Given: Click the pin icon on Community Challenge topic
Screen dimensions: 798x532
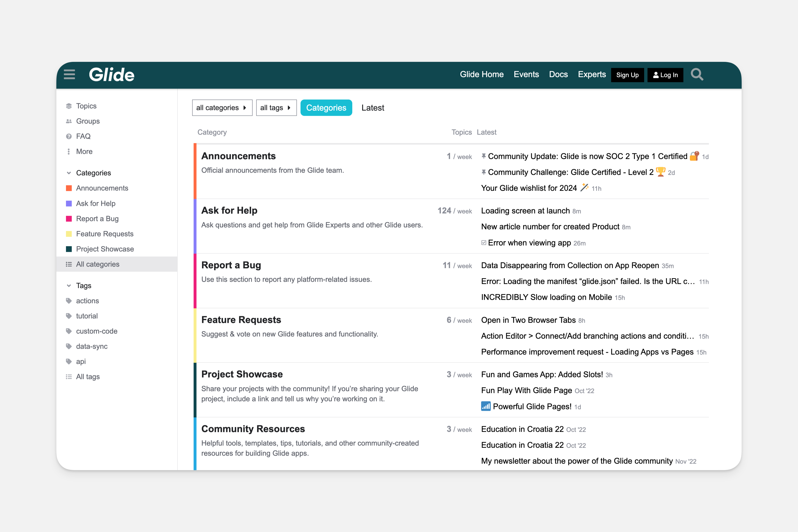Looking at the screenshot, I should point(484,172).
